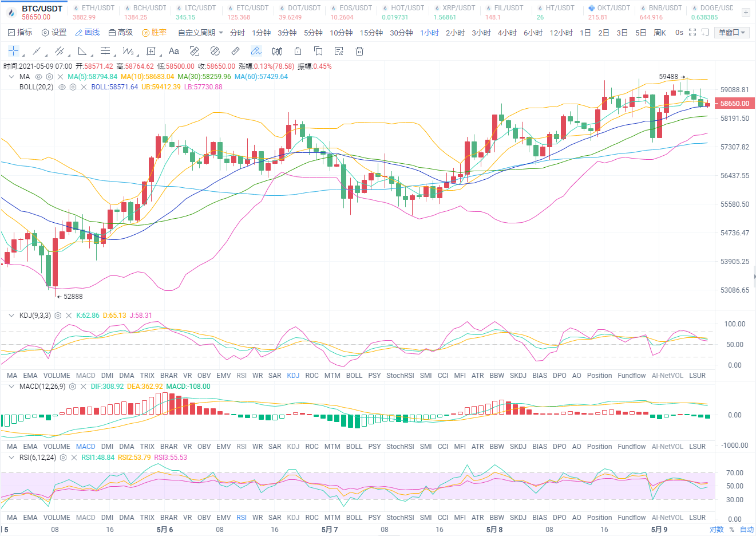Choose the parallel channel drawing tool
Image resolution: width=756 pixels, height=536 pixels.
pyautogui.click(x=60, y=51)
